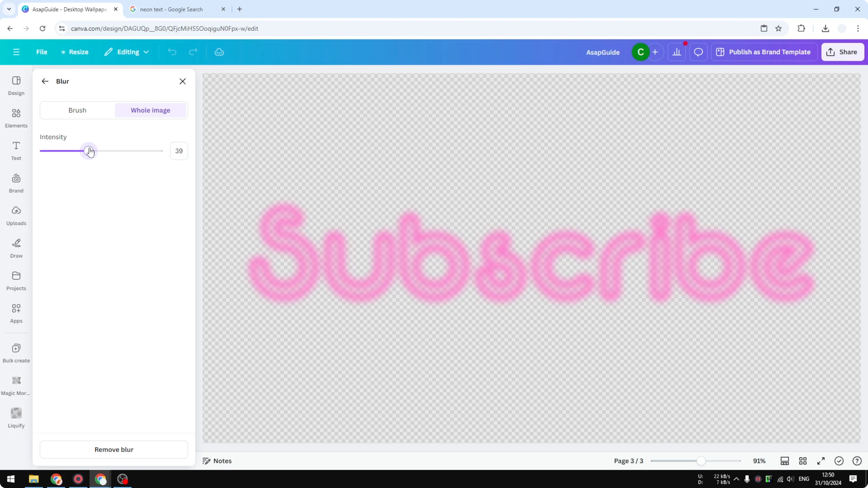Viewport: 868px width, 488px height.
Task: Click Publish as Brand Template
Action: 764,52
